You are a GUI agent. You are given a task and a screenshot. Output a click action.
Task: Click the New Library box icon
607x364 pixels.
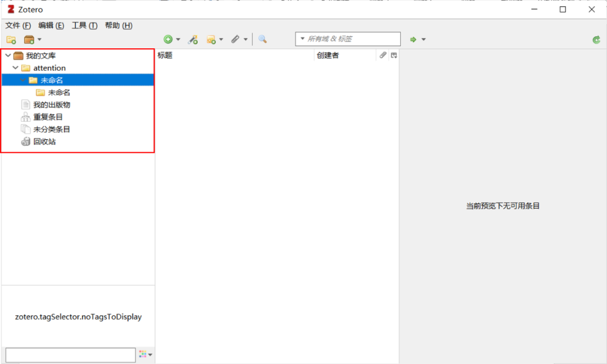[29, 39]
